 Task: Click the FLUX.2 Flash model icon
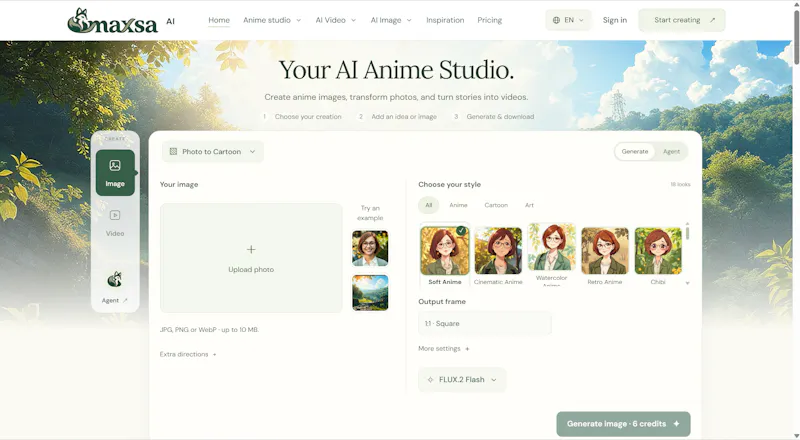coord(430,380)
